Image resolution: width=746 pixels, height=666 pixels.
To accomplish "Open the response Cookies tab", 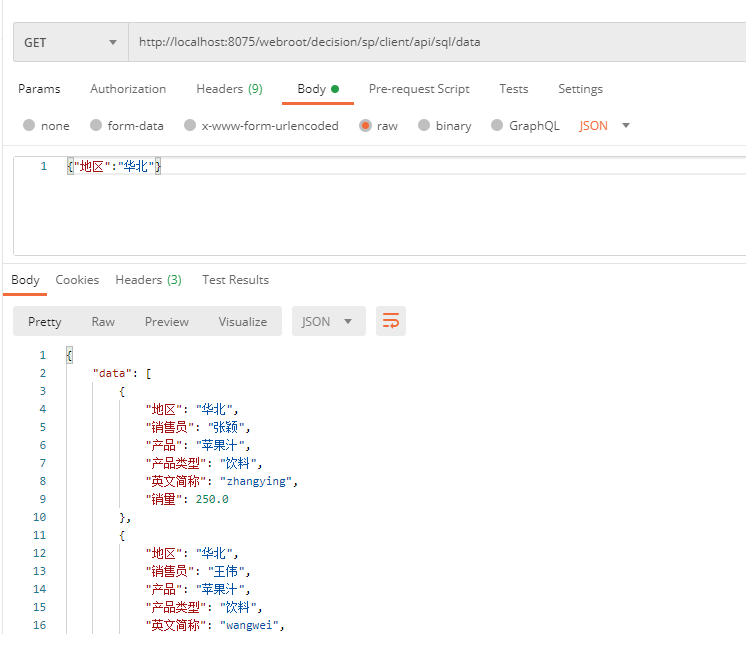I will pyautogui.click(x=77, y=280).
